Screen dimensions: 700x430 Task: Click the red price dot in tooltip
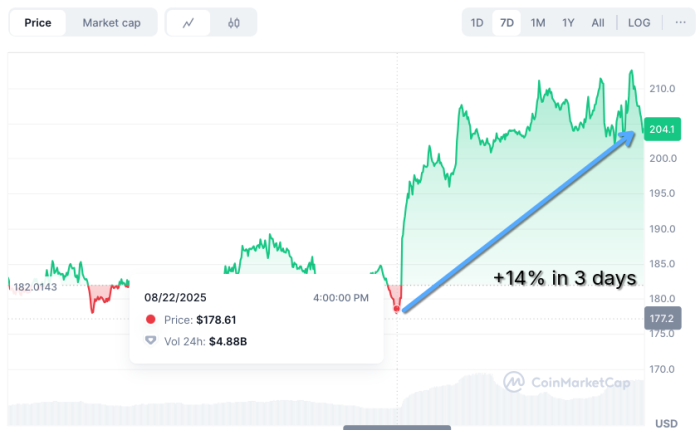tap(151, 320)
